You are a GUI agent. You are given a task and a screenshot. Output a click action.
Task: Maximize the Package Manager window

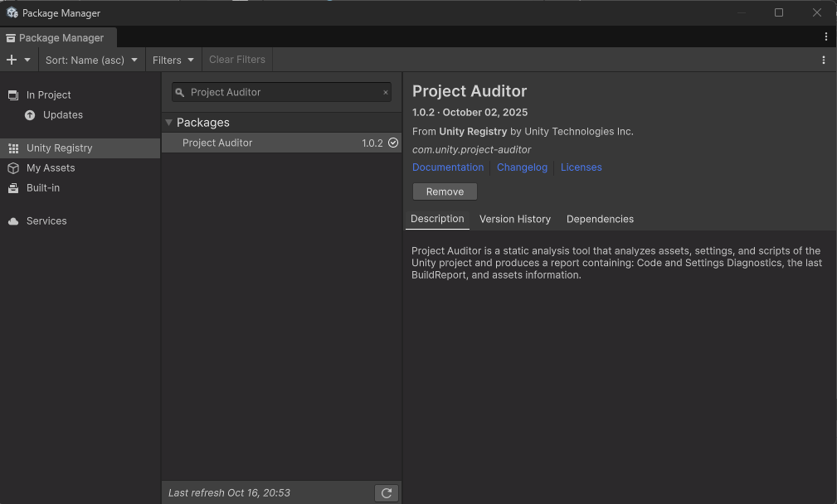pos(779,12)
